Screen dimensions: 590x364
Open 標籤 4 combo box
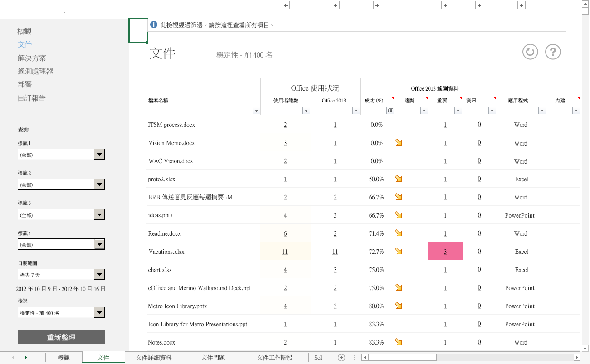tap(61, 244)
